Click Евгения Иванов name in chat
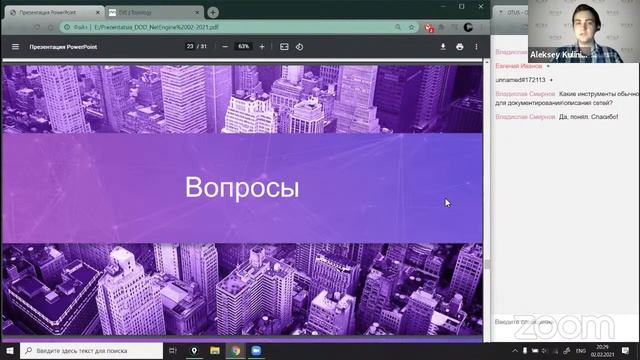Image resolution: width=640 pixels, height=360 pixels. [519, 66]
